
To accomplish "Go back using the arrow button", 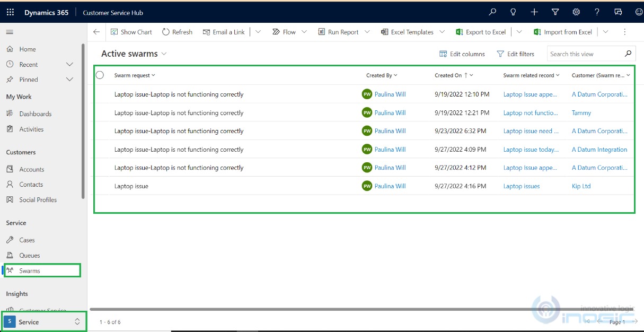I will pyautogui.click(x=96, y=32).
